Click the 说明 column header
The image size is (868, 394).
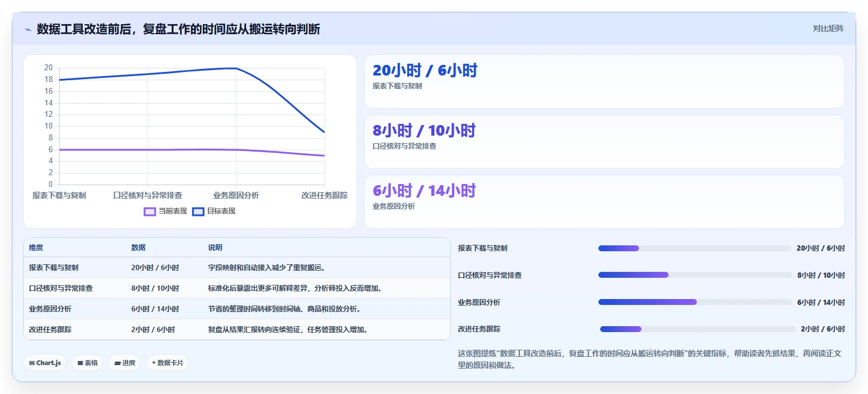click(215, 248)
